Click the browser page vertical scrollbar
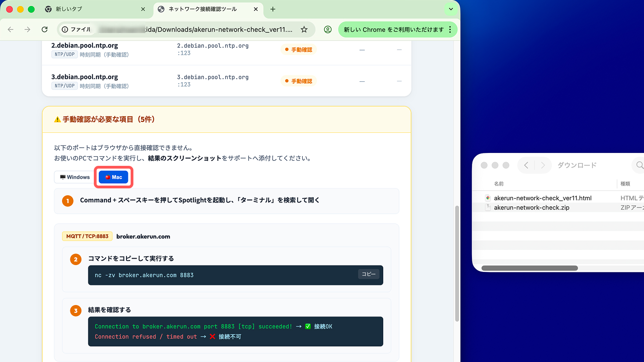644x362 pixels. 457,264
